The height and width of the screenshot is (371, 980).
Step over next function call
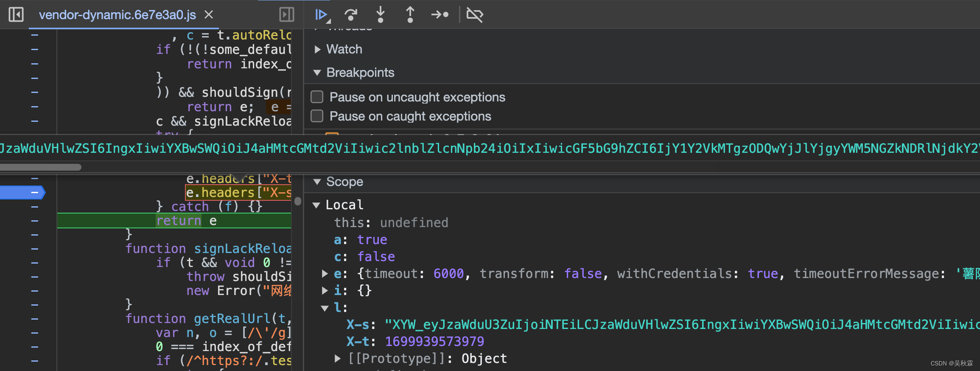351,15
